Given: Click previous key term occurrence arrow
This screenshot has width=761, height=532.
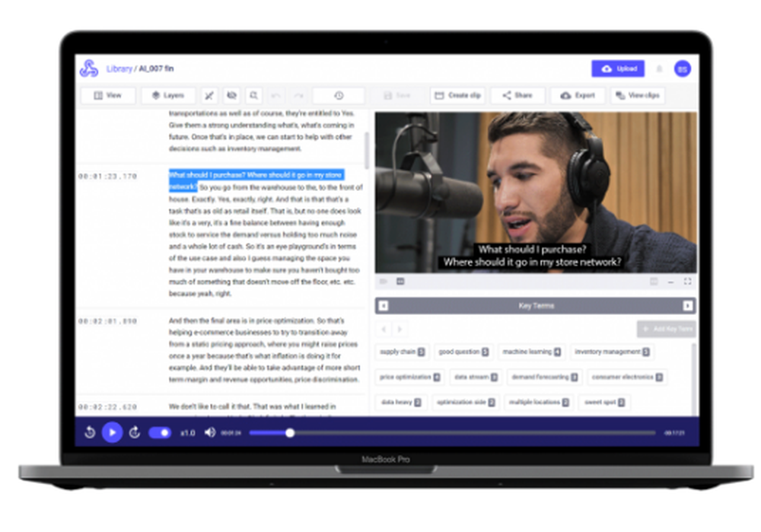Looking at the screenshot, I should click(384, 329).
